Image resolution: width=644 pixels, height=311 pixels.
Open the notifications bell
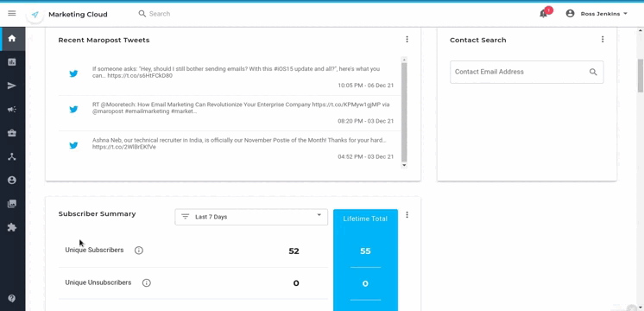[x=543, y=14]
